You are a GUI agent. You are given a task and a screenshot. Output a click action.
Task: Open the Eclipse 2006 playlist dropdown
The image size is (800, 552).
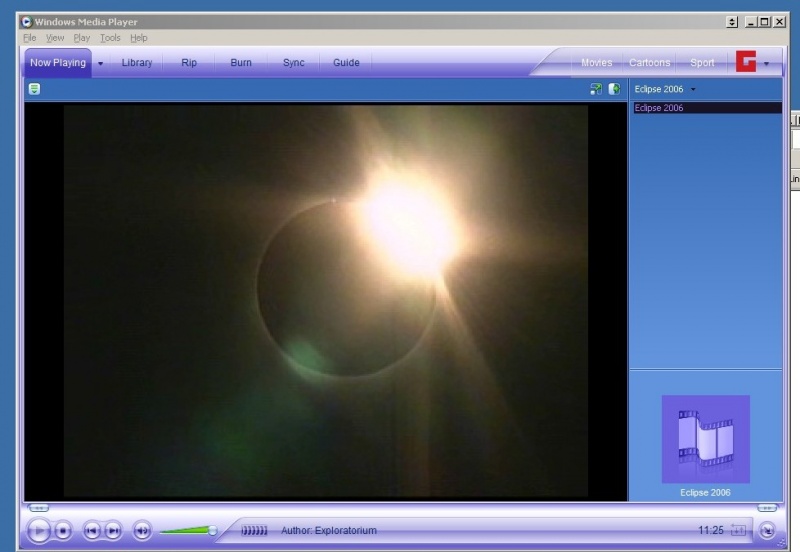(x=693, y=89)
